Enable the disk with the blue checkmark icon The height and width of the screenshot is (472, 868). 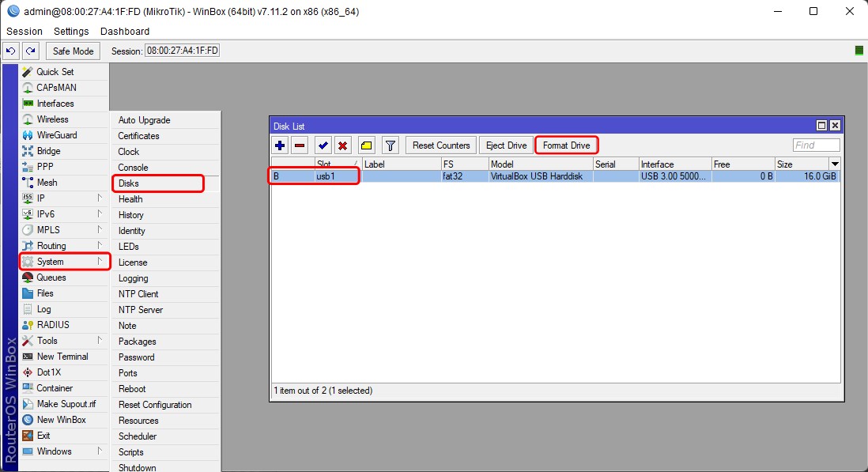point(323,145)
